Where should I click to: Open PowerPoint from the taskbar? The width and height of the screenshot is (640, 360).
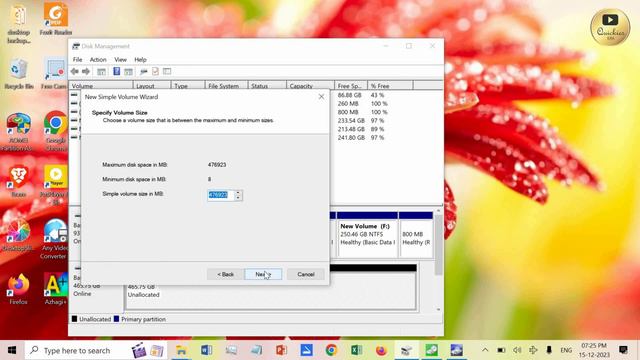click(x=281, y=350)
